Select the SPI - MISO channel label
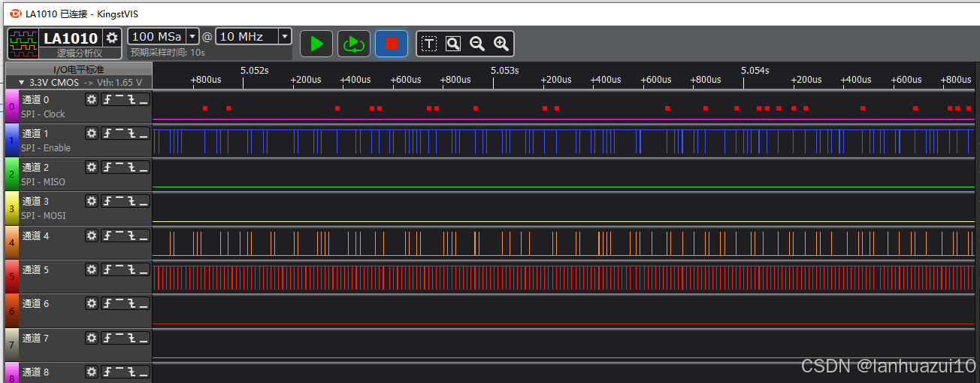980x383 pixels. [43, 182]
